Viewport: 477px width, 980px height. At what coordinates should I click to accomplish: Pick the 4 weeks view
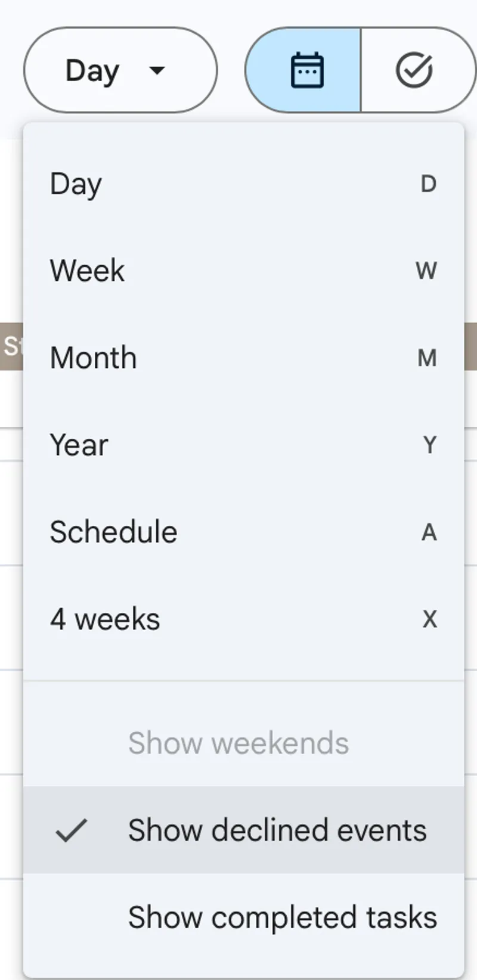tap(105, 619)
